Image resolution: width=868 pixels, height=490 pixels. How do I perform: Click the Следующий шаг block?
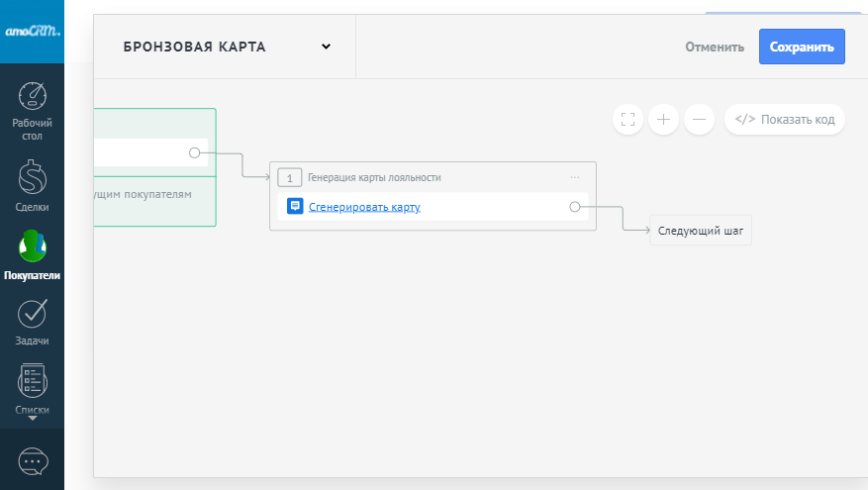coord(700,231)
